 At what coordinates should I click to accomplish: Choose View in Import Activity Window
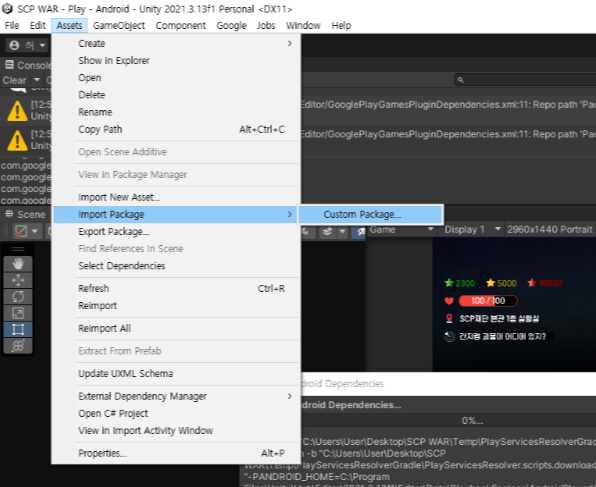pos(176,430)
